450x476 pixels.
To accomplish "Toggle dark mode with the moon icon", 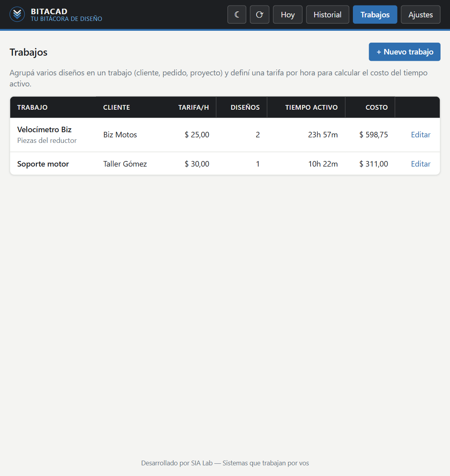I will (x=237, y=15).
